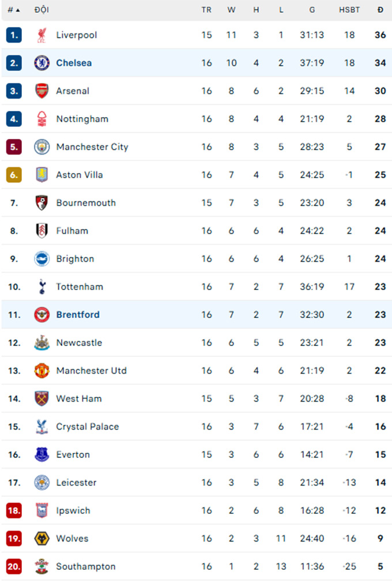The image size is (392, 582).
Task: Click the Arsenal club crest icon
Action: (x=42, y=91)
